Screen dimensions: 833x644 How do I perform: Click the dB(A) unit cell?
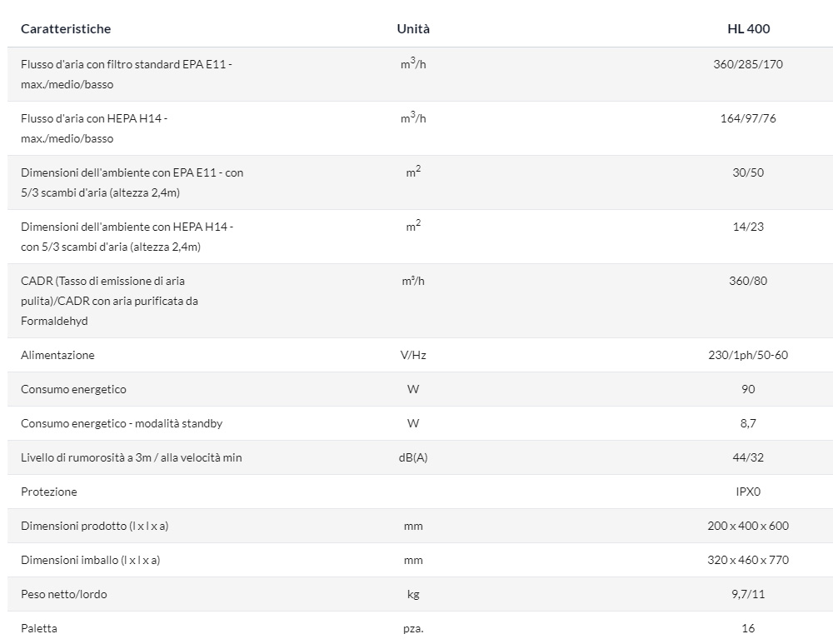pyautogui.click(x=413, y=457)
